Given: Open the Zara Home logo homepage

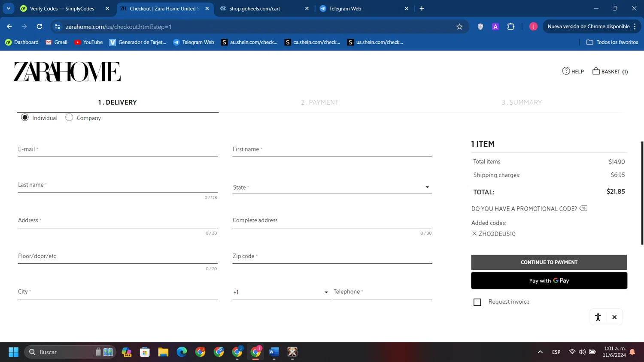Looking at the screenshot, I should (67, 72).
